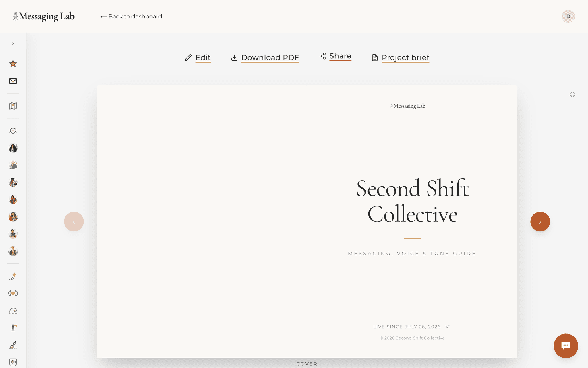
Task: Advance to the next page of the guide
Action: click(540, 222)
